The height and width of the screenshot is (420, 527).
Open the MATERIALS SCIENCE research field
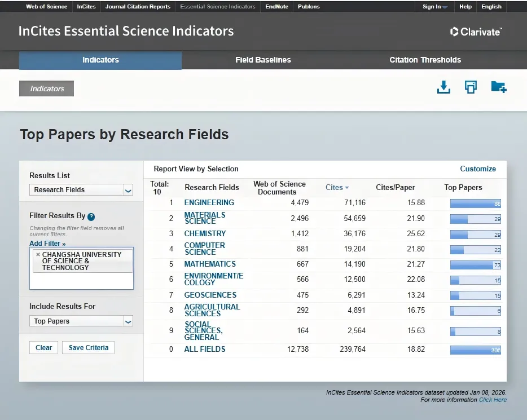[205, 218]
